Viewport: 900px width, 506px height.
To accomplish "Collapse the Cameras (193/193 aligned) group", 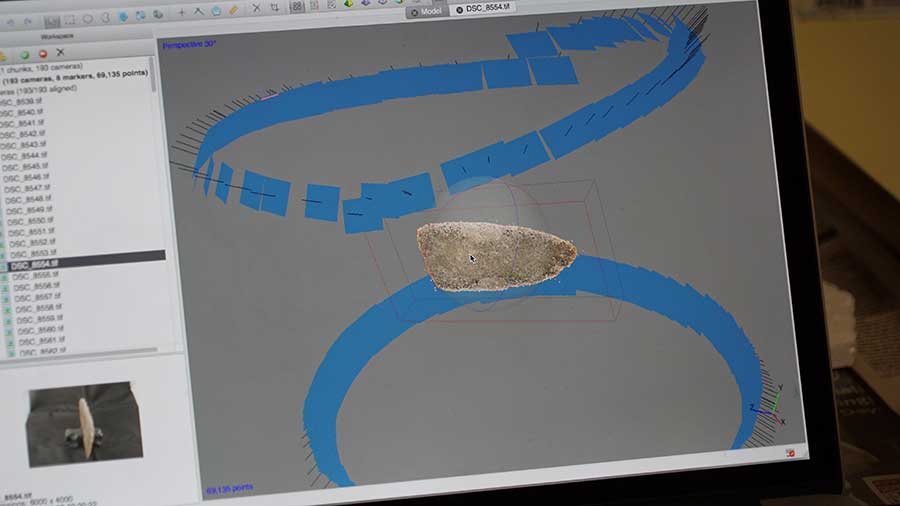I will [39, 89].
